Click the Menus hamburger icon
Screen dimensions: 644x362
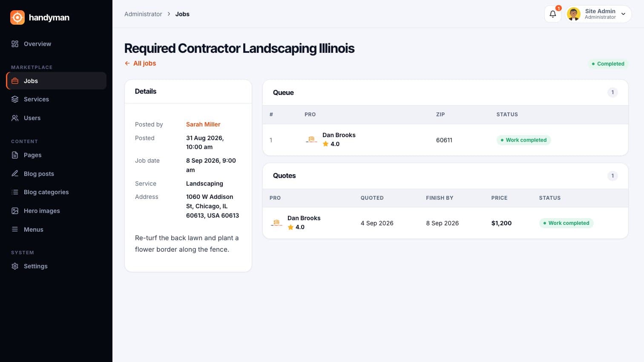(15, 230)
